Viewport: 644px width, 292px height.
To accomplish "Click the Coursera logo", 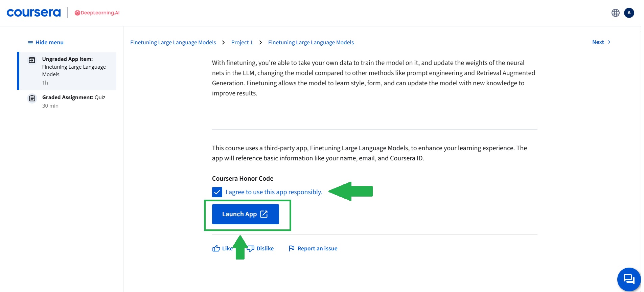I will coord(33,13).
